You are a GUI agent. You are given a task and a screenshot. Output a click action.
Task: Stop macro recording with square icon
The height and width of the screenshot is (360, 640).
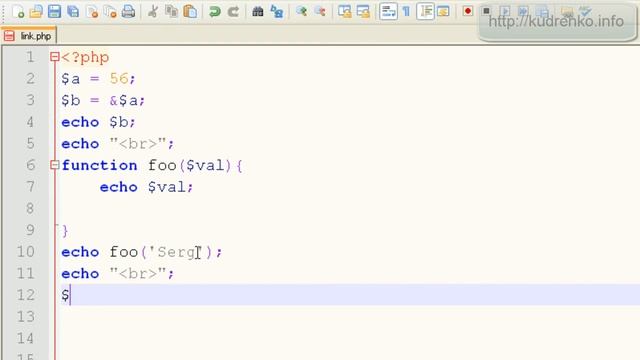[x=486, y=11]
